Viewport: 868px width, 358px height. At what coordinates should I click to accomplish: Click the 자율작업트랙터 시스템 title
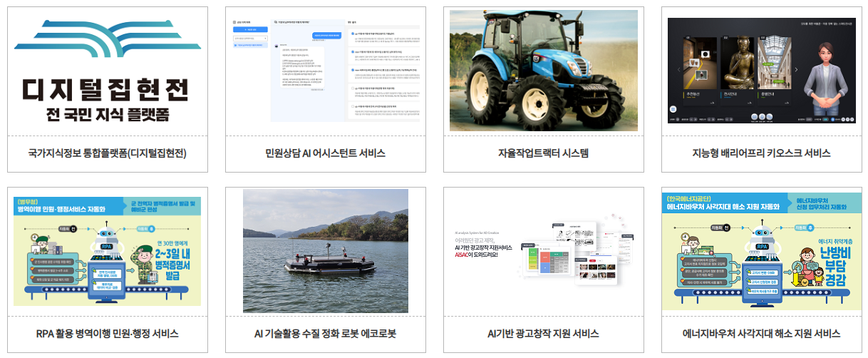[x=544, y=153]
